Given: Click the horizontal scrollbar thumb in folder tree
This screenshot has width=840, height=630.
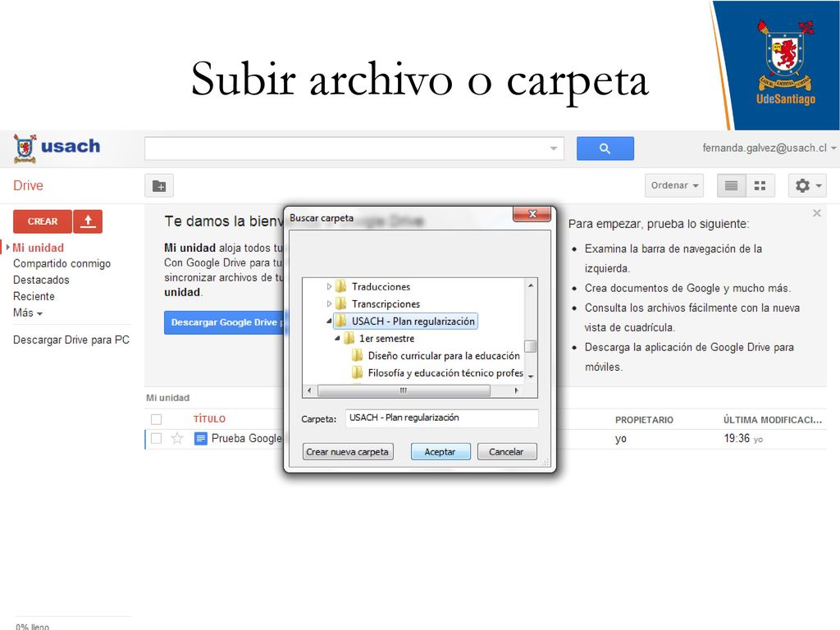Looking at the screenshot, I should coord(404,390).
